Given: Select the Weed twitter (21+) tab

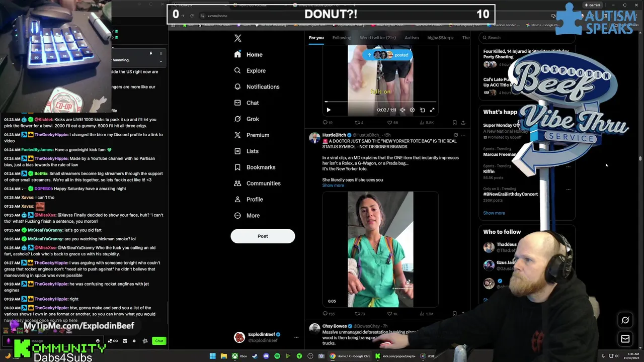Looking at the screenshot, I should point(378,38).
